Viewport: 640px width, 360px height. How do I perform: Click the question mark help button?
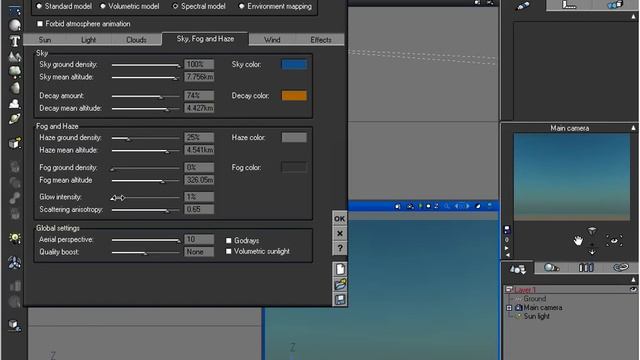click(340, 248)
